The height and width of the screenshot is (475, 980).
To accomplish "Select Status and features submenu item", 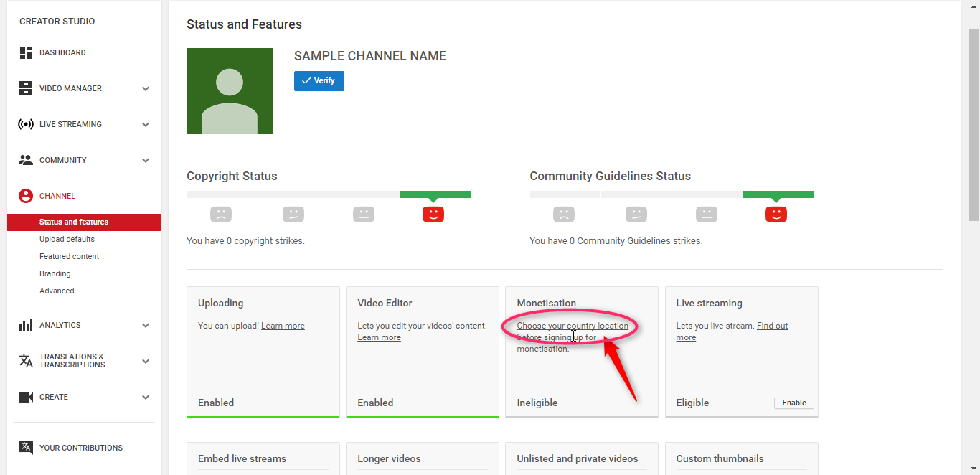I will point(84,222).
